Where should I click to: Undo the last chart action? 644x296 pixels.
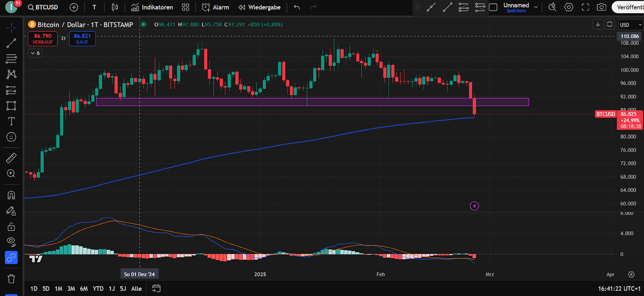(x=297, y=7)
